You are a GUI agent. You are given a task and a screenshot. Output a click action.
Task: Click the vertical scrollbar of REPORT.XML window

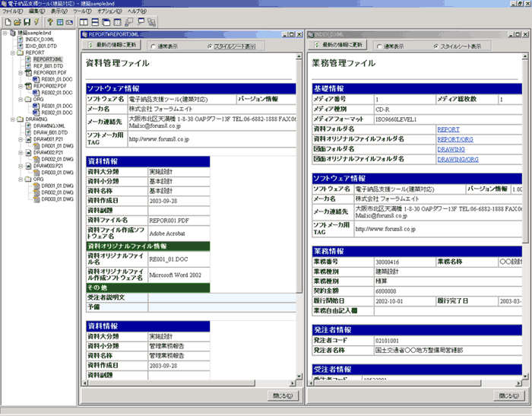(x=299, y=228)
